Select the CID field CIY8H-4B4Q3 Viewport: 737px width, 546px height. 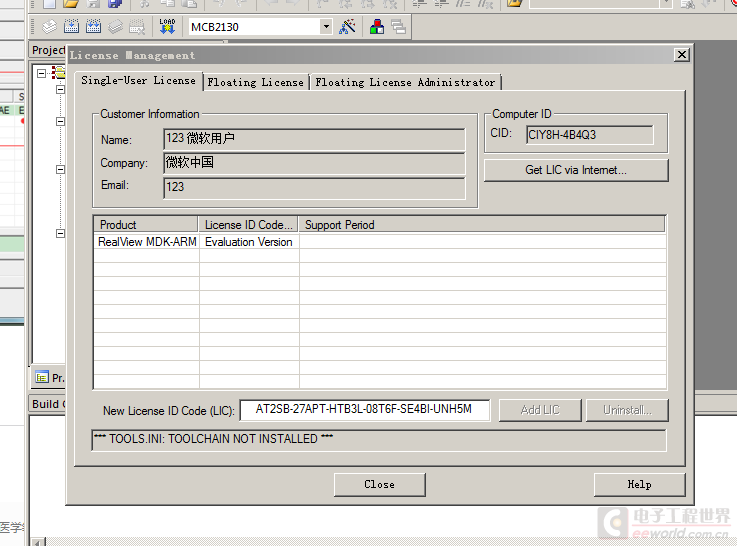590,135
